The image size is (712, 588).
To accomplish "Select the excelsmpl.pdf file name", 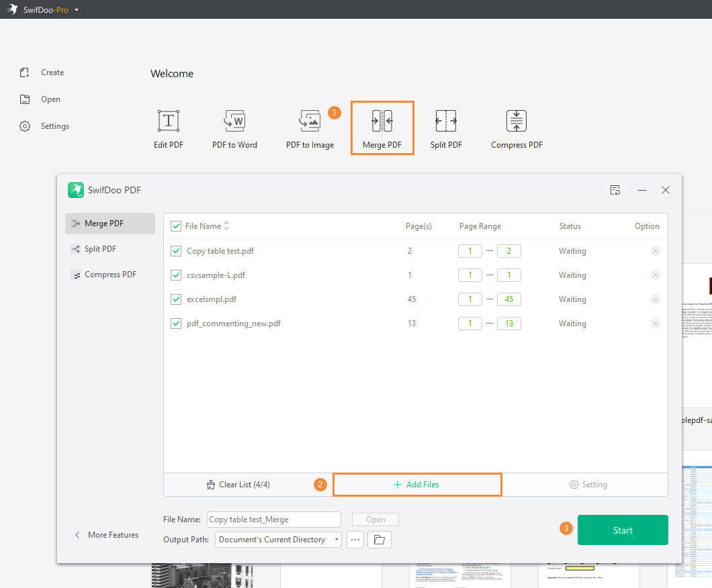I will coord(212,299).
